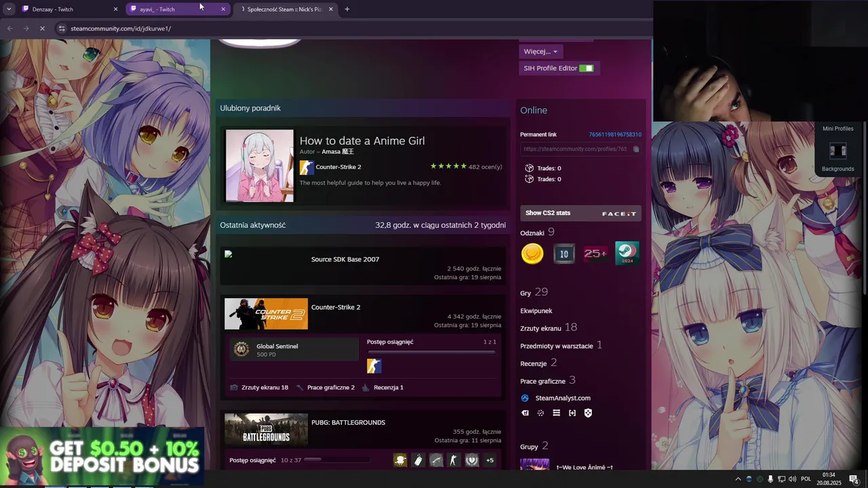This screenshot has width=868, height=488.
Task: Click the Global Sentinel badge icon
Action: [241, 349]
